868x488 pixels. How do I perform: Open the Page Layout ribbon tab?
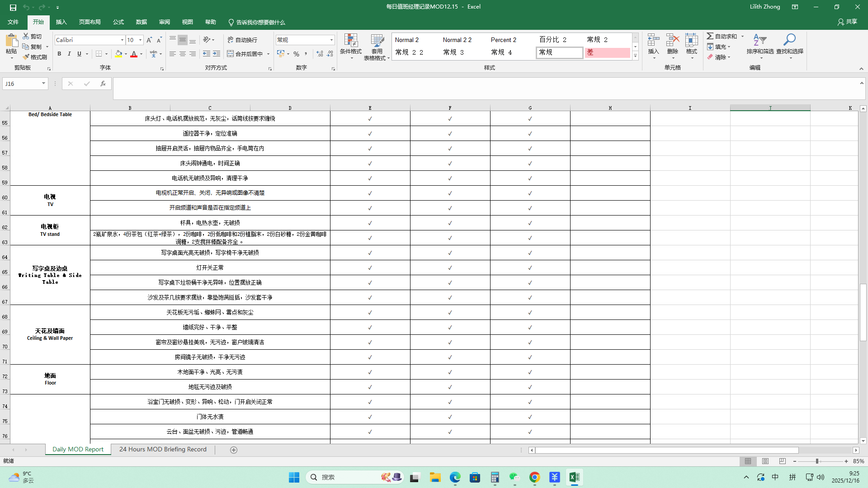point(90,22)
